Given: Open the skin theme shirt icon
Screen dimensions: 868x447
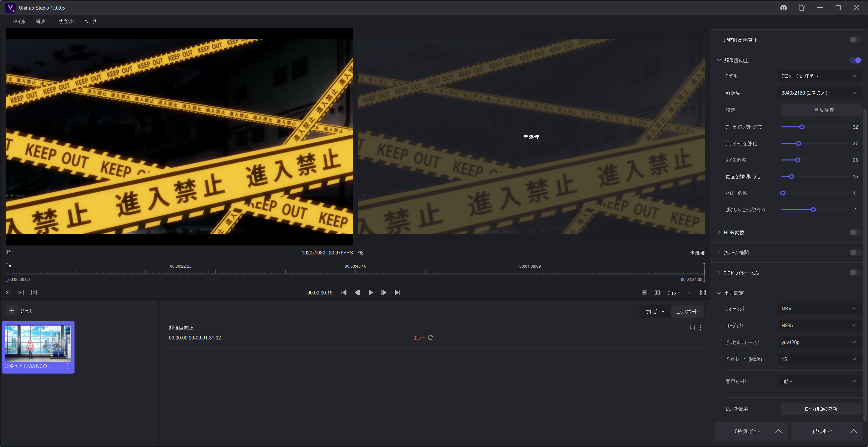Looking at the screenshot, I should coord(802,8).
